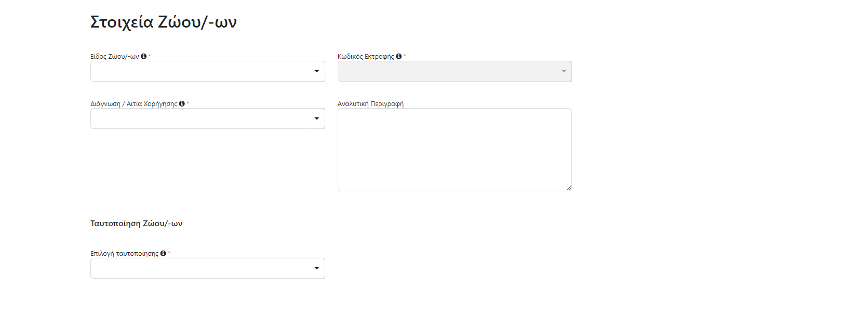The height and width of the screenshot is (314, 868).
Task: Click the Είδος Ζώου/-ων dropdown arrow
Action: tap(317, 71)
